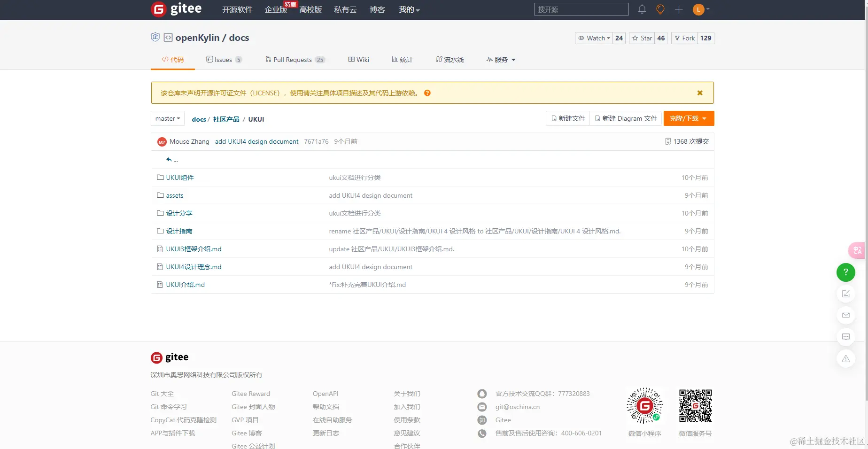This screenshot has height=449, width=868.
Task: Switch to the 统计 tab
Action: coord(403,60)
